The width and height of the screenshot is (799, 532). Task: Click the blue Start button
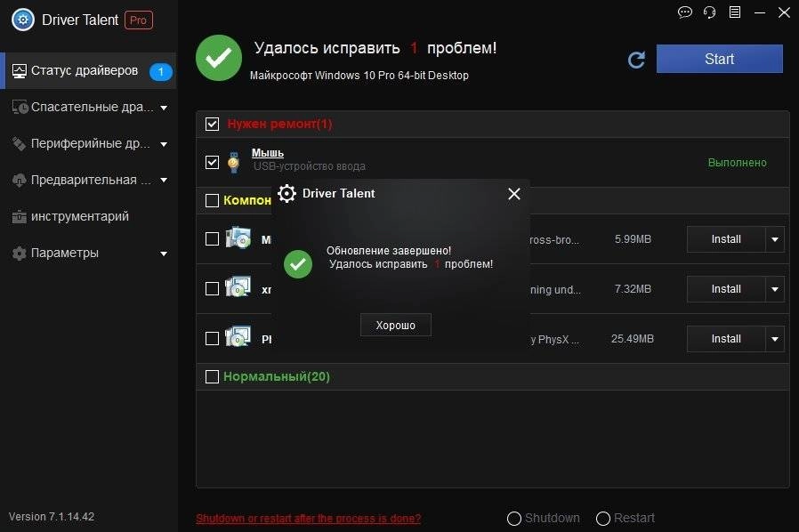[x=720, y=59]
